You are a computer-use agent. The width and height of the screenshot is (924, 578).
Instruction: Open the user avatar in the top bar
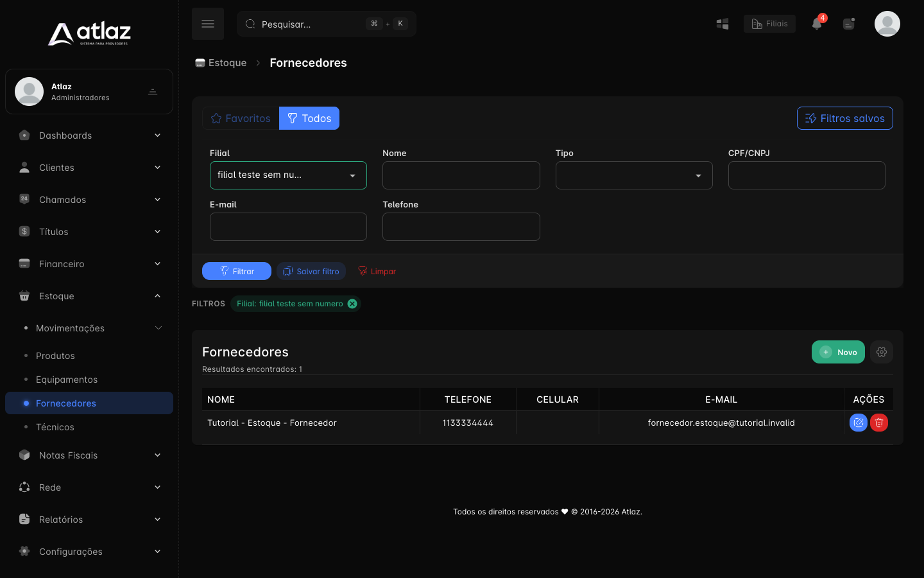pyautogui.click(x=887, y=24)
